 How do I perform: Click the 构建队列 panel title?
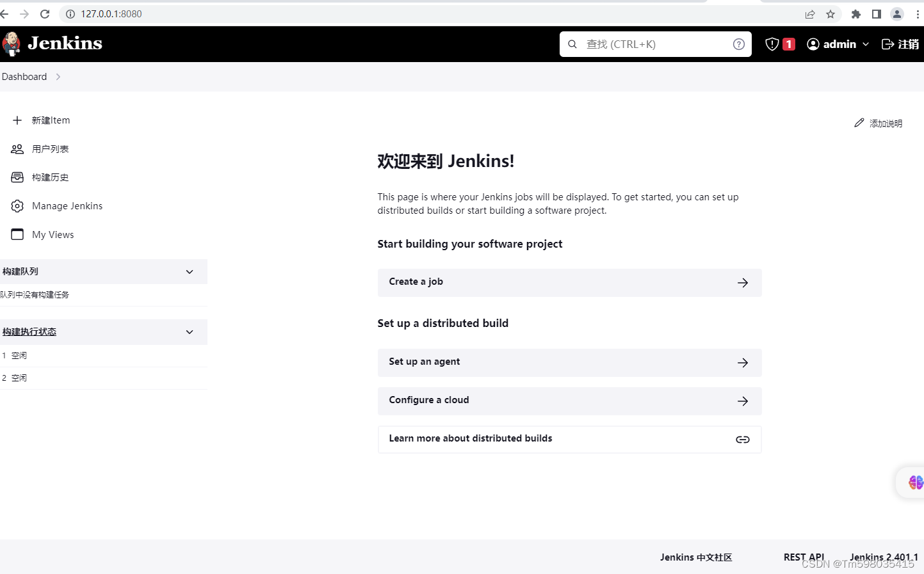(x=20, y=272)
